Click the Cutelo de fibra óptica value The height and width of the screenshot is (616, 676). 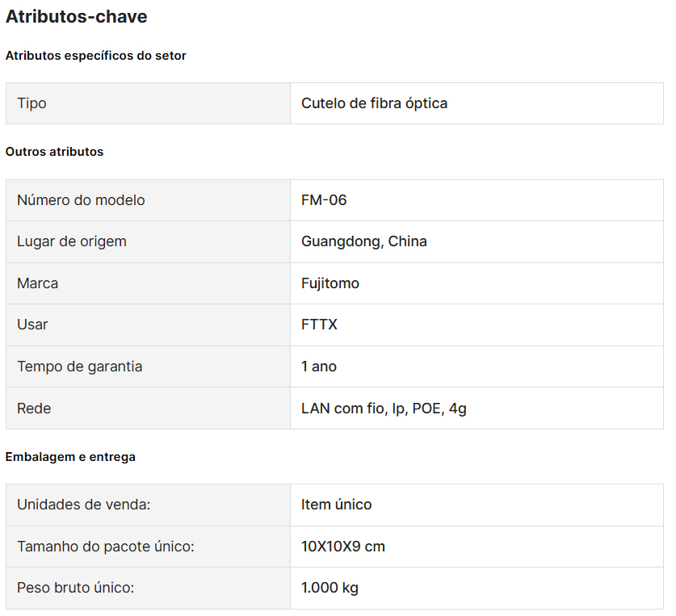coord(374,103)
